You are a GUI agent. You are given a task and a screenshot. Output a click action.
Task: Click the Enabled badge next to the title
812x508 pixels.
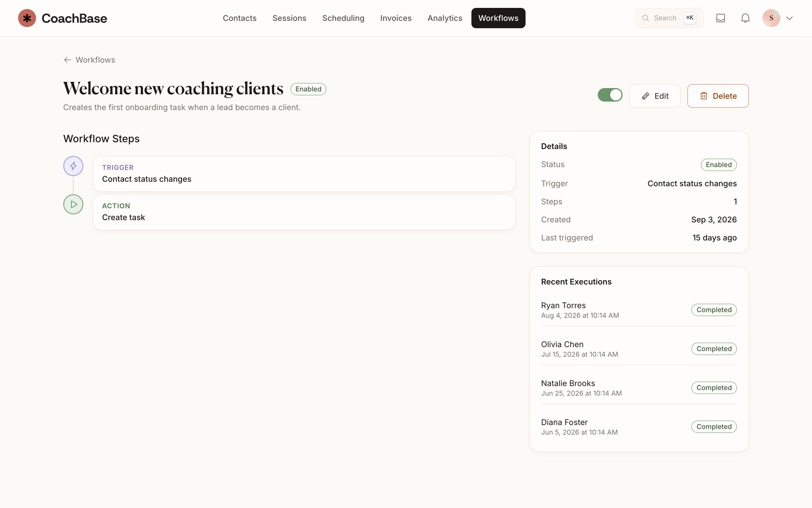[308, 89]
